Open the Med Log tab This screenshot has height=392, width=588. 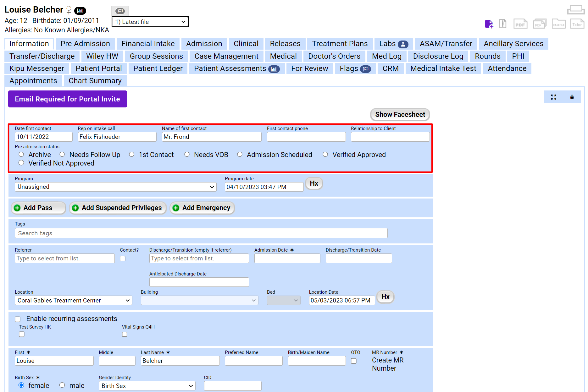[386, 56]
